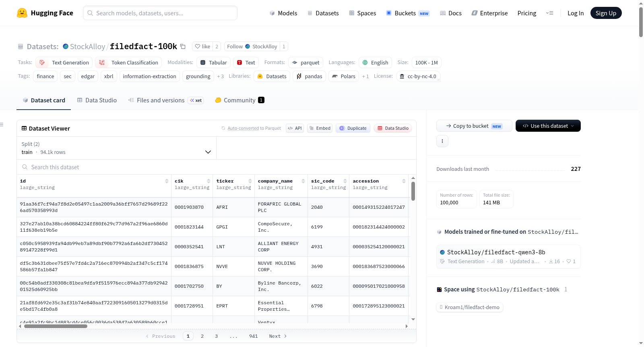Go to page 3 of the table

point(217,336)
